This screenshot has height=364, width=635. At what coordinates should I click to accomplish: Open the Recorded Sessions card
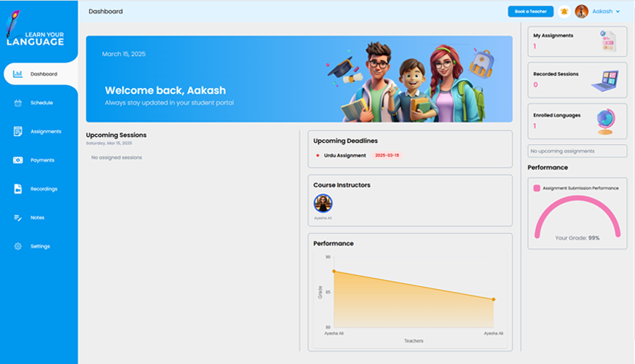pyautogui.click(x=577, y=79)
